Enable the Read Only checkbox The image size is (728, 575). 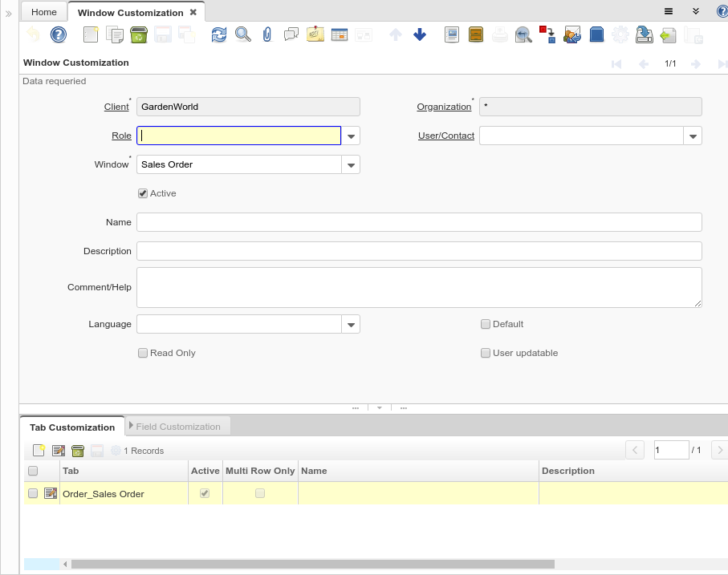tap(143, 353)
